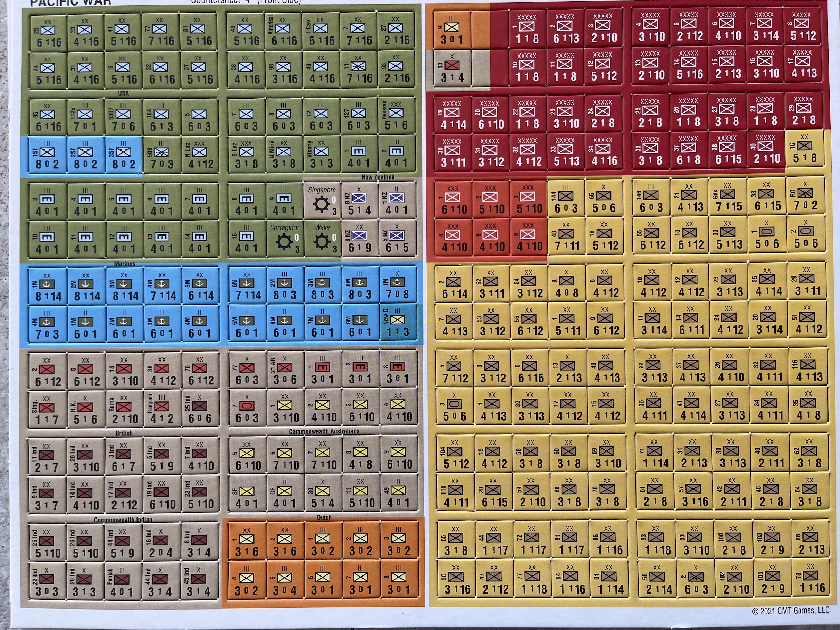Click the Marines section label
This screenshot has width=840, height=630.
pyautogui.click(x=125, y=264)
